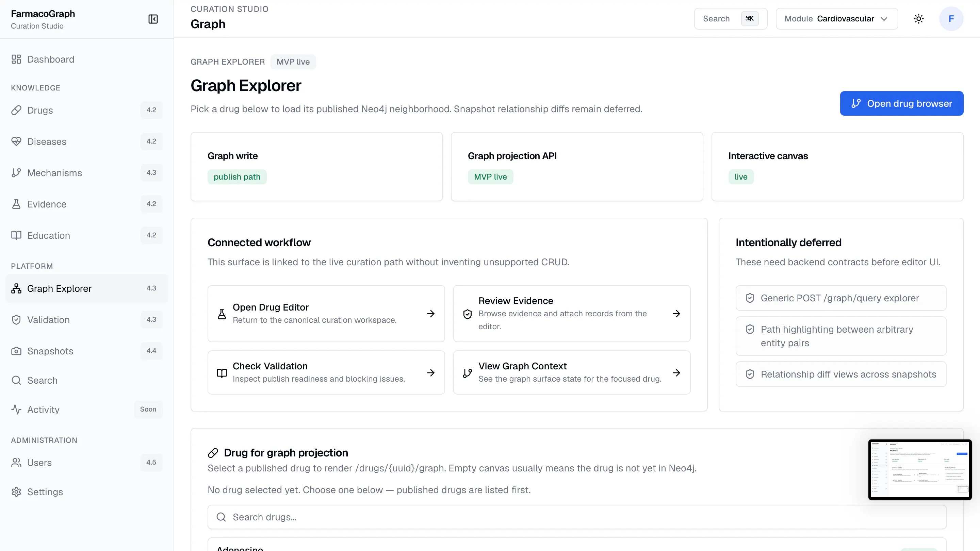Screen dimensions: 980x551
Task: Click the pill icon beside Drug for graph projection
Action: click(x=213, y=453)
